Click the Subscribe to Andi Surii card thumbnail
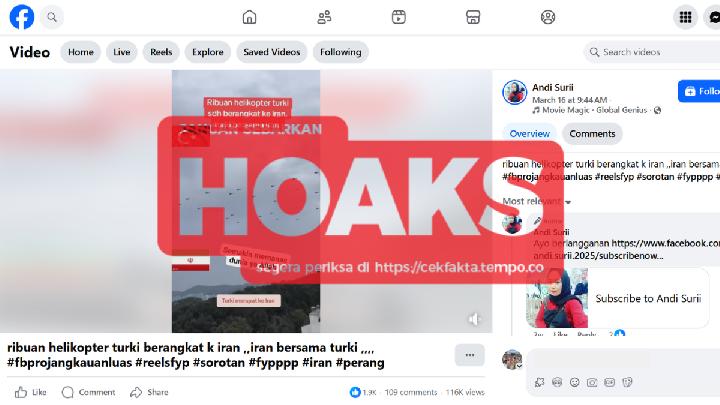 click(x=557, y=298)
